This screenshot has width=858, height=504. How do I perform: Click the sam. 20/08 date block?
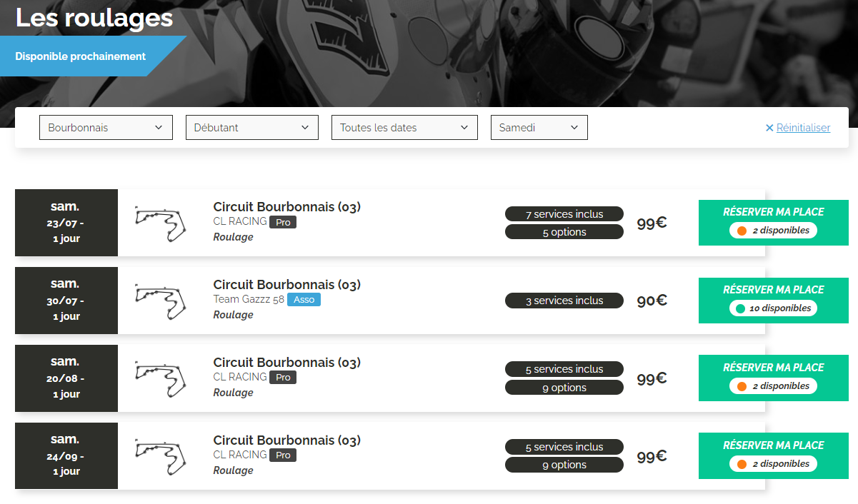click(66, 378)
